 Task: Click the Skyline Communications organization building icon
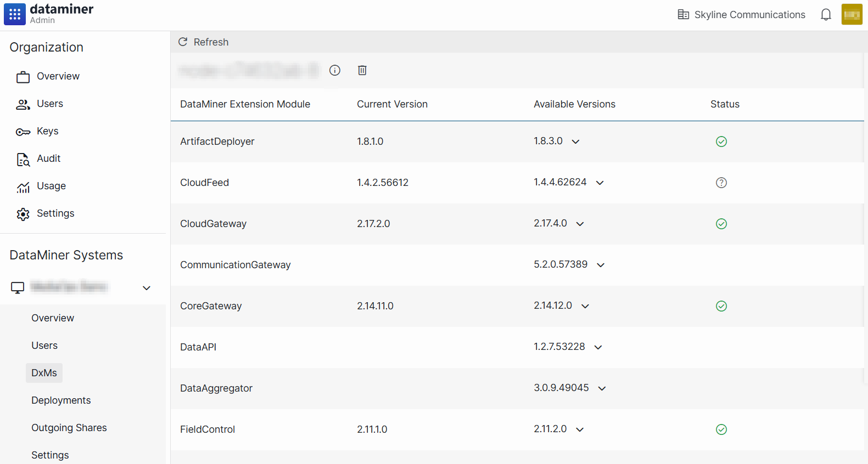pos(684,15)
